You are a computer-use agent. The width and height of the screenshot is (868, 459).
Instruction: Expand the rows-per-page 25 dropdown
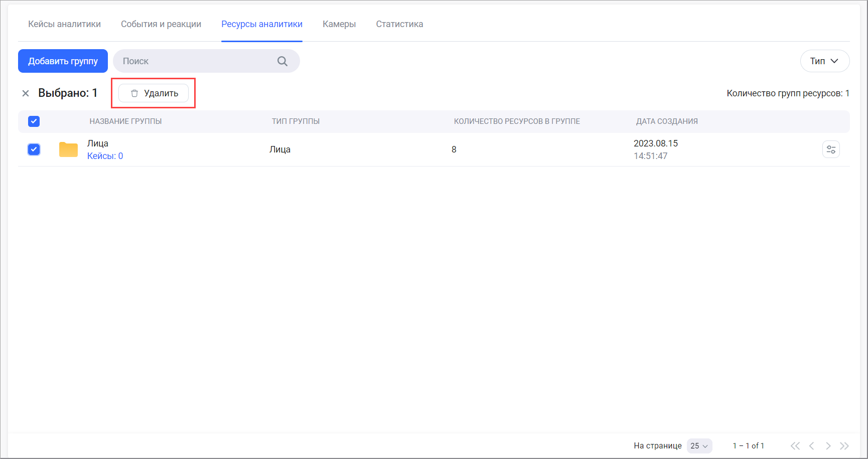(x=699, y=445)
